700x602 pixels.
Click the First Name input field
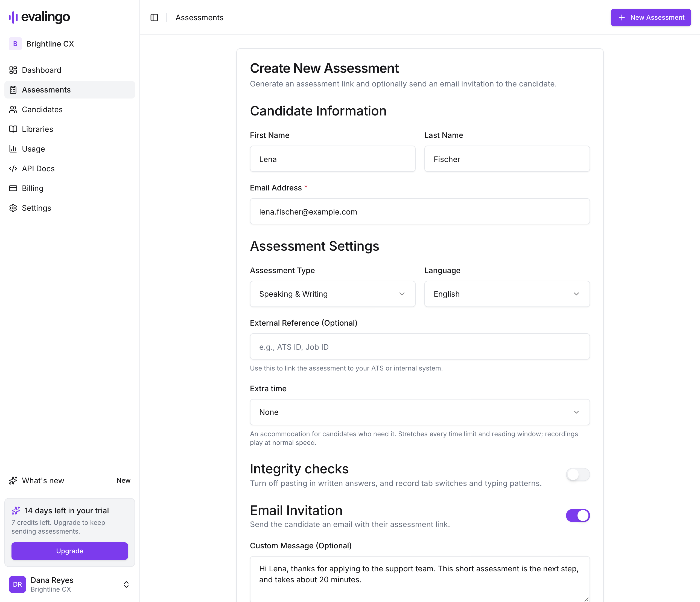pyautogui.click(x=332, y=159)
